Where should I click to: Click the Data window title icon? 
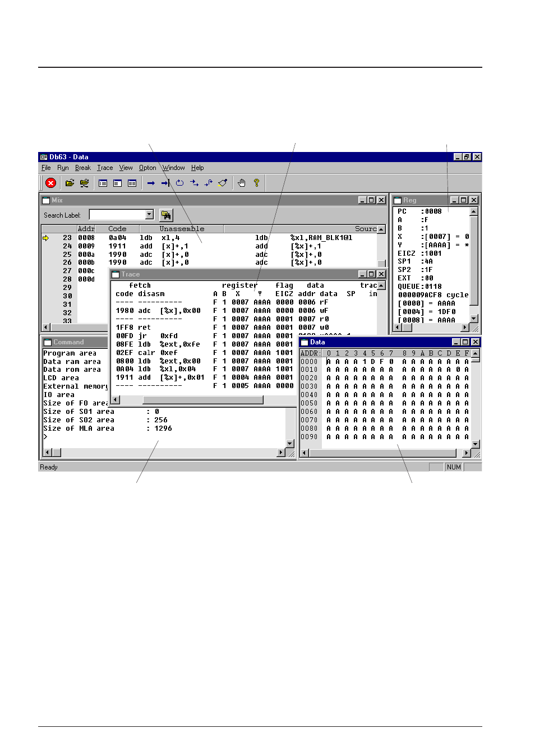point(305,342)
